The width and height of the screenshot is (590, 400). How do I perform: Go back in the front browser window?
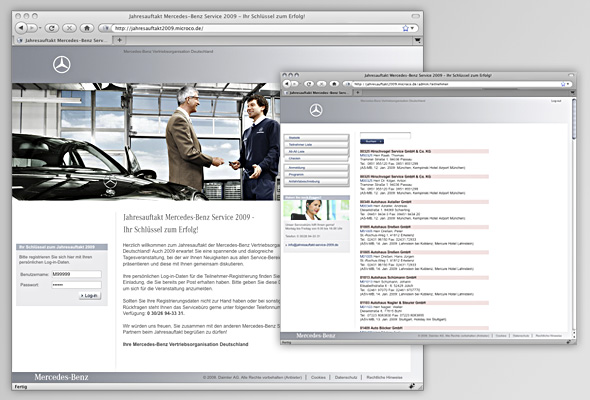[x=287, y=84]
